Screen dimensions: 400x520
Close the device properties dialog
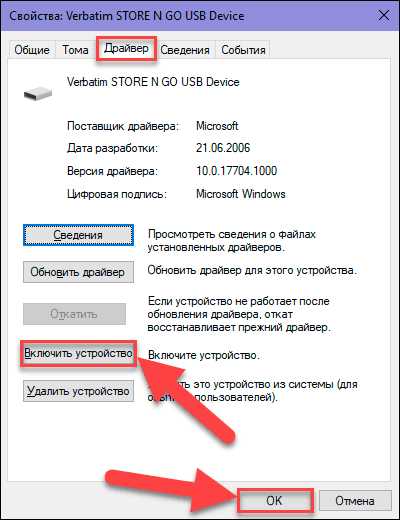[x=384, y=16]
